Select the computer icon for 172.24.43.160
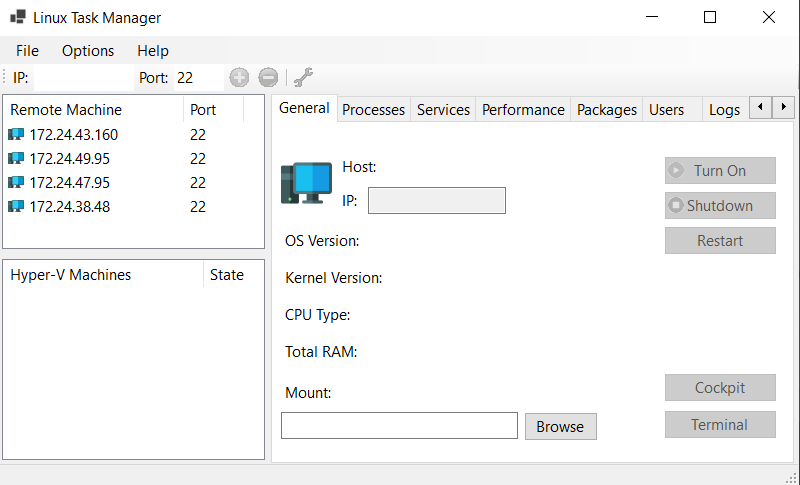The image size is (800, 485). click(17, 135)
